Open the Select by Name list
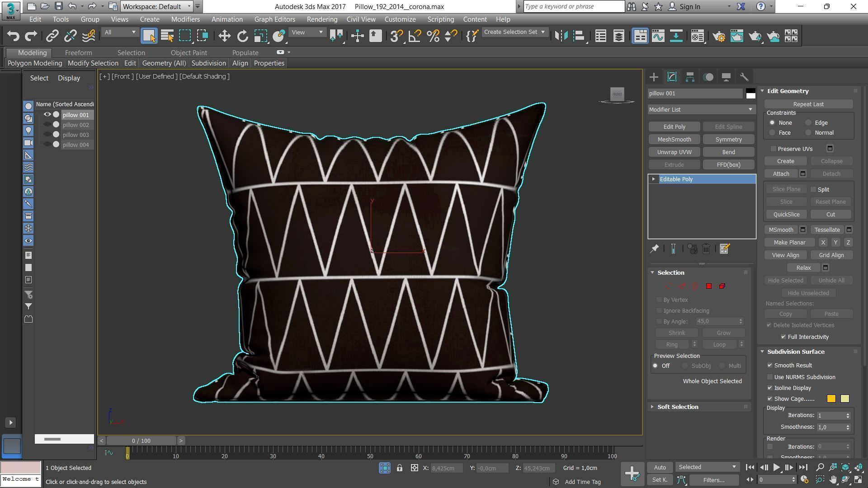The height and width of the screenshot is (488, 868). [x=167, y=36]
